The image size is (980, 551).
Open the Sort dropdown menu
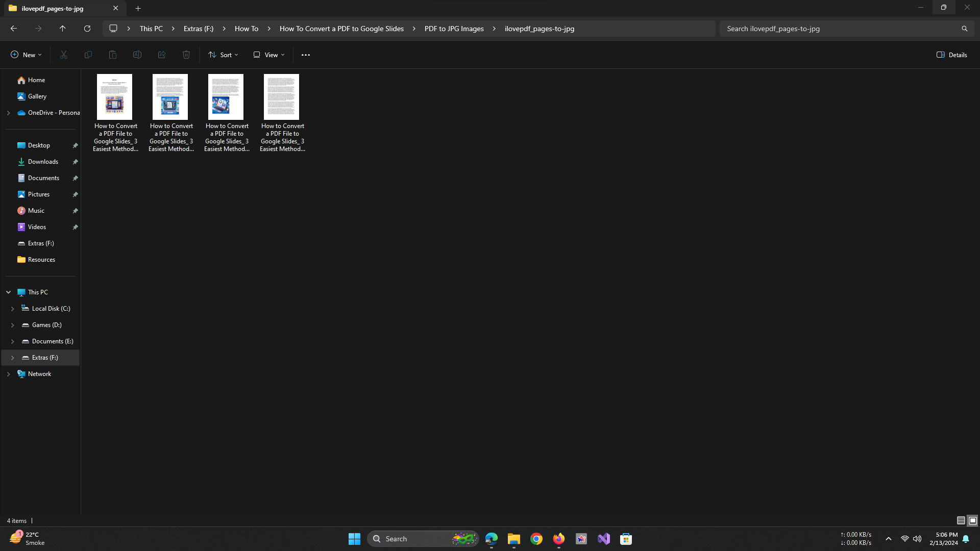click(223, 55)
